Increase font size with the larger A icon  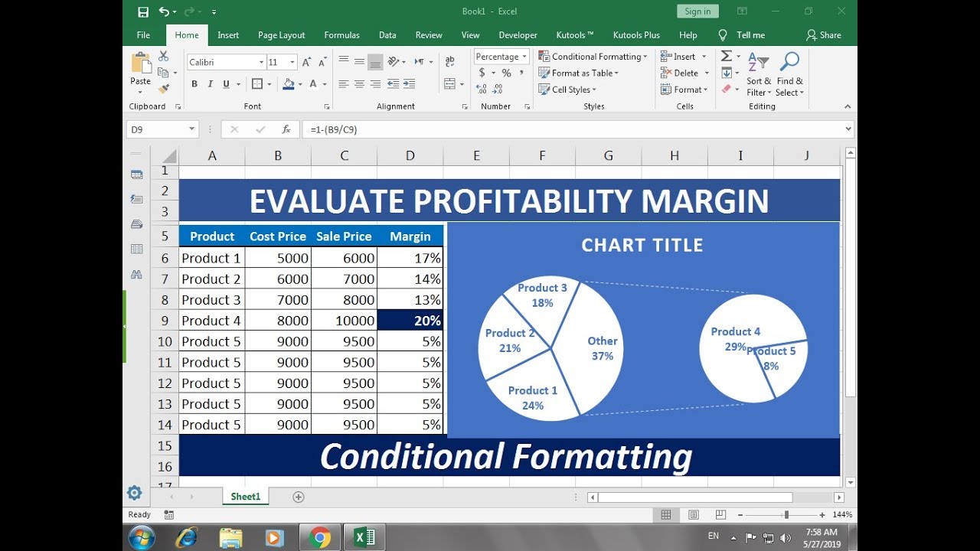click(306, 62)
